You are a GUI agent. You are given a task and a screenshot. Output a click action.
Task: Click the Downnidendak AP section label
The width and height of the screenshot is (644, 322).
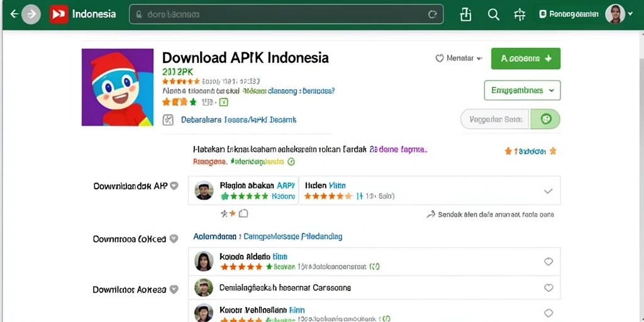coord(131,186)
